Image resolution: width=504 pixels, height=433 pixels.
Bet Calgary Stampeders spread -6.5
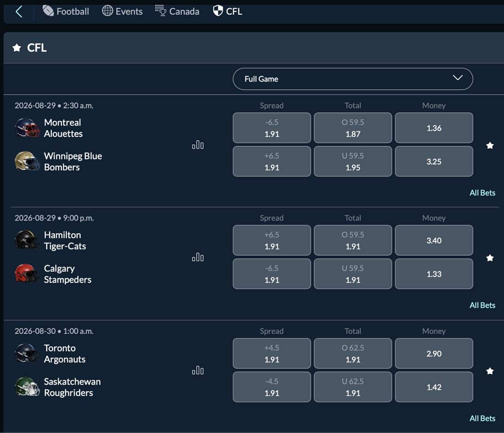click(272, 274)
